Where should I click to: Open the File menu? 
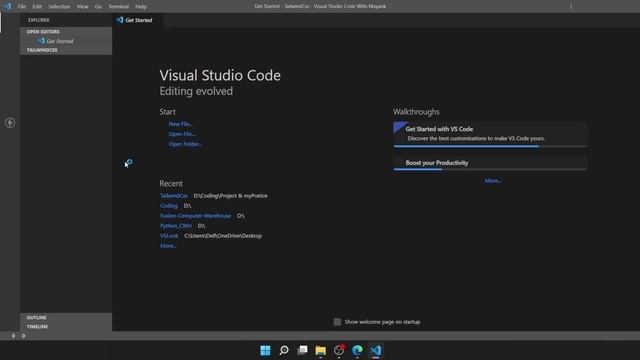coord(22,7)
